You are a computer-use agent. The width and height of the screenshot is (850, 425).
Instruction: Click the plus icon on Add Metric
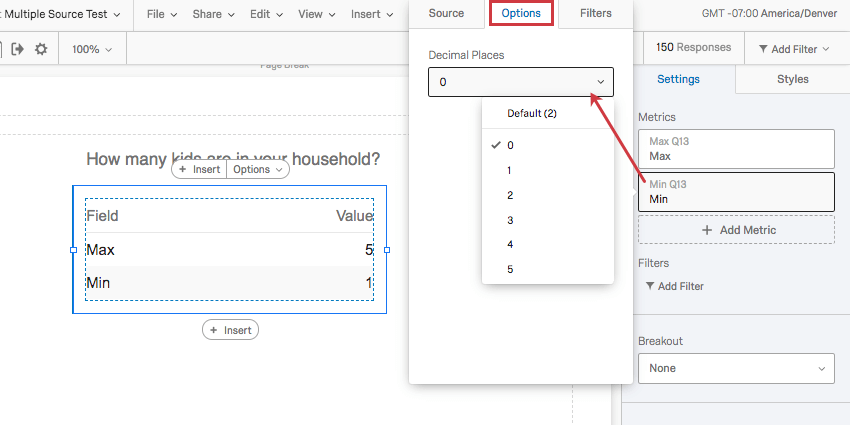point(707,230)
